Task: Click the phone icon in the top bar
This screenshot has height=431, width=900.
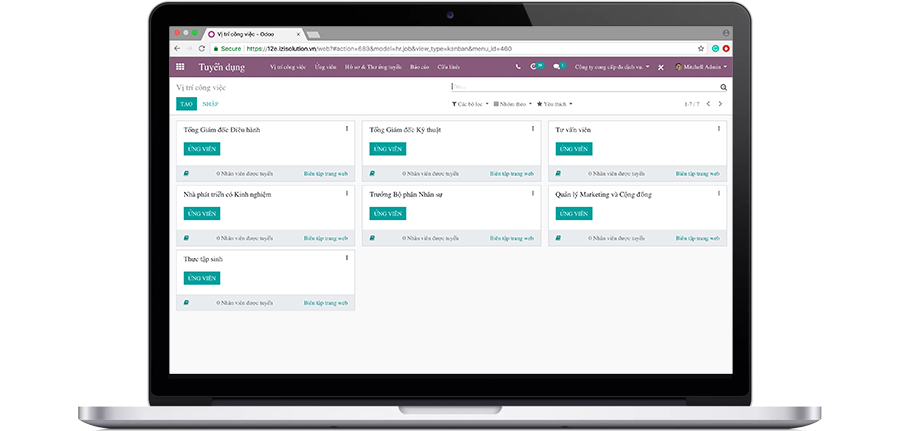Action: click(518, 67)
